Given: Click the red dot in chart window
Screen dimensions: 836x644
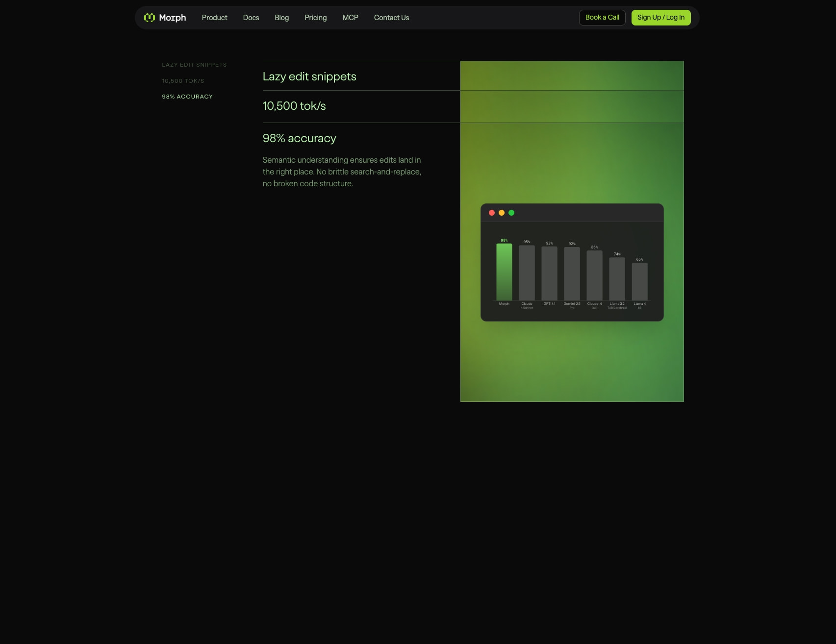Looking at the screenshot, I should [x=492, y=213].
